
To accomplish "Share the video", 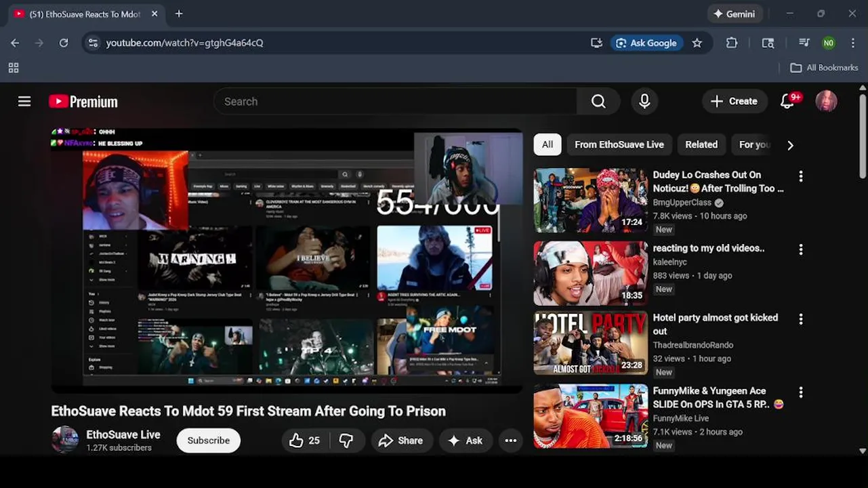I will click(x=401, y=441).
